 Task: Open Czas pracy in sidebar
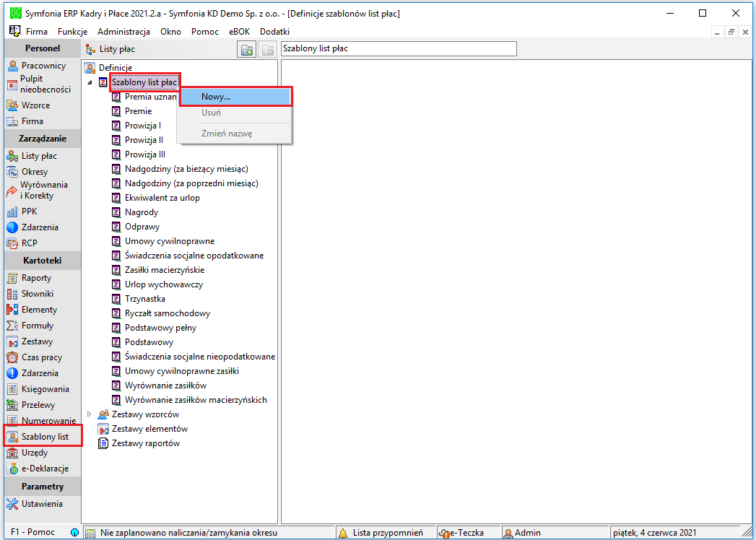pyautogui.click(x=35, y=357)
